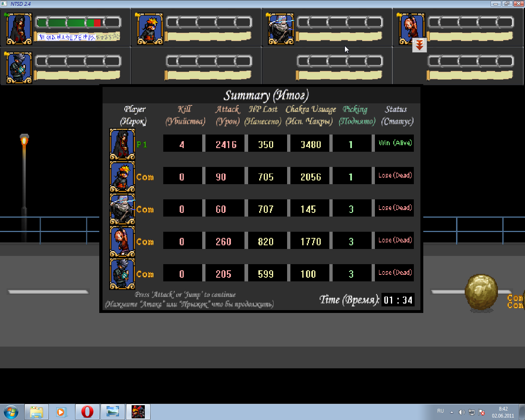Open the media player taskbar icon
This screenshot has width=525, height=420.
[62, 412]
